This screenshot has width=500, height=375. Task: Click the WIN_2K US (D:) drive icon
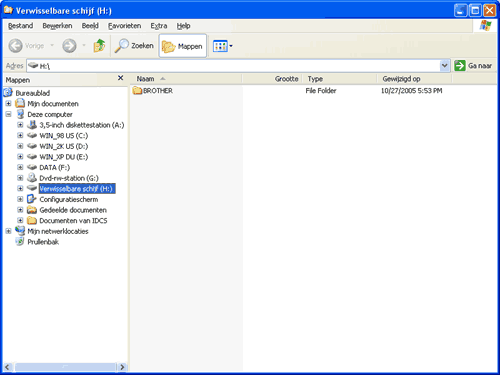tap(32, 146)
